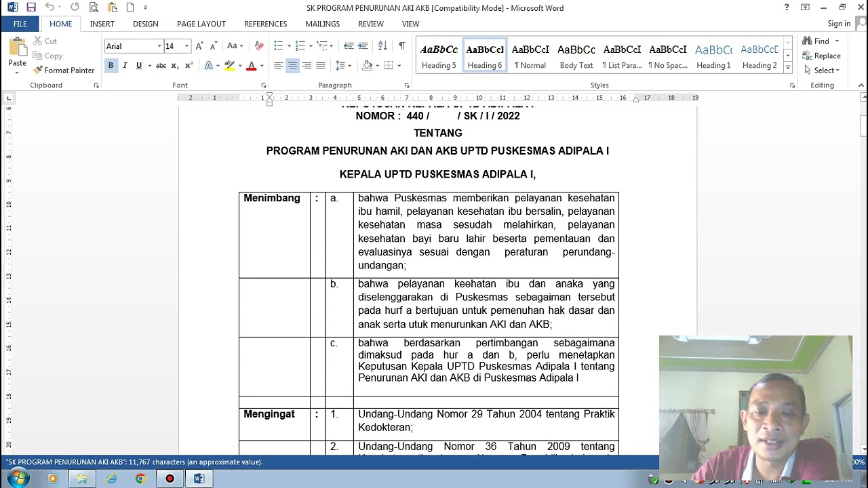
Task: Apply the Heading 1 style
Action: [x=713, y=56]
